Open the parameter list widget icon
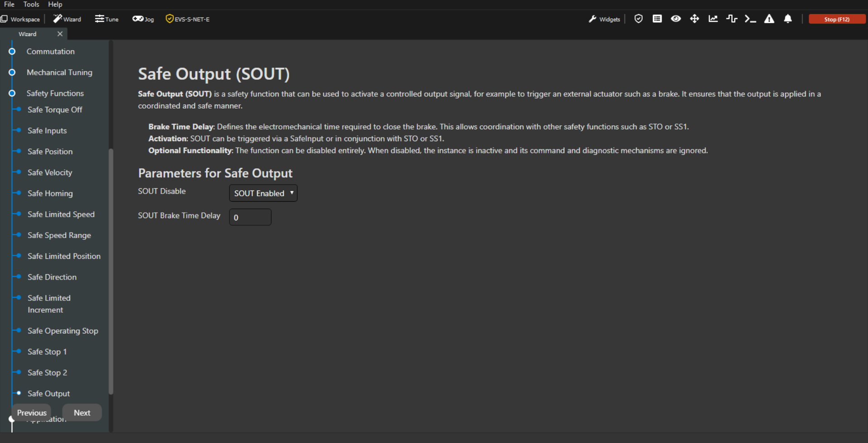The image size is (868, 443). [657, 19]
